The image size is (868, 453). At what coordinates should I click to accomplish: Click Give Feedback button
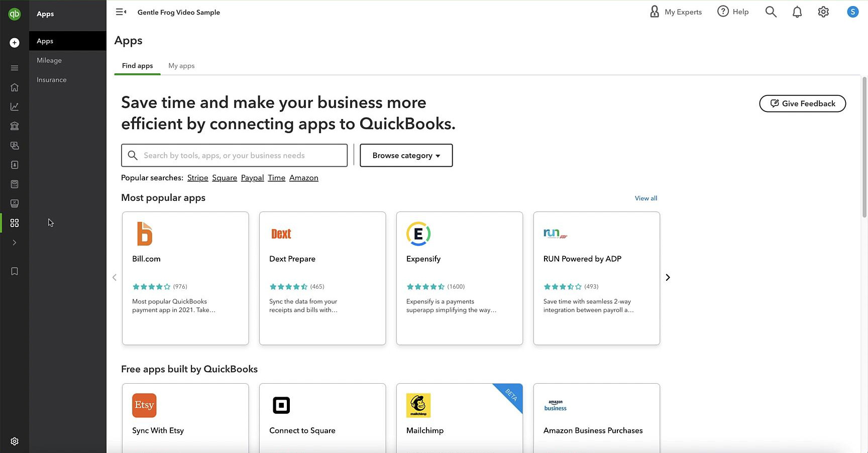tap(802, 103)
